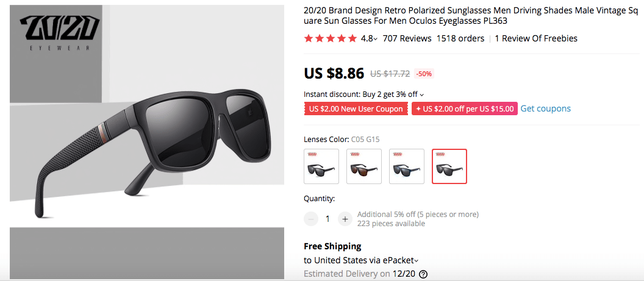
Task: Select the red-outlined C05 G15 lens thumbnail
Action: click(449, 166)
